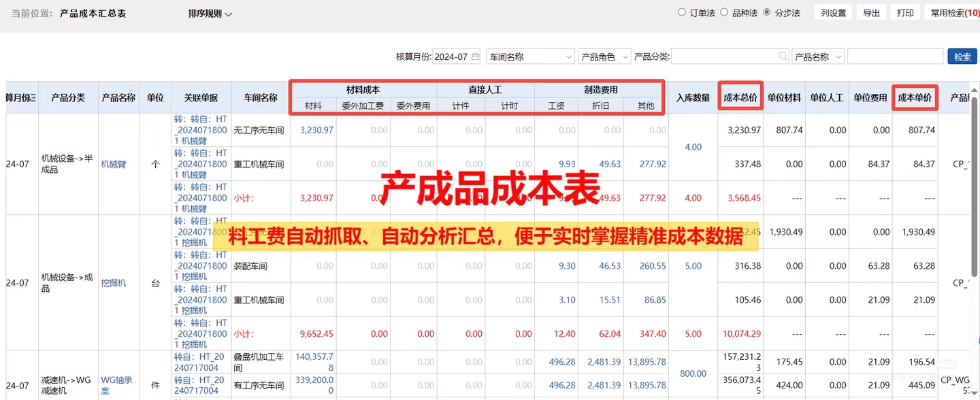Open the 产品名称 search-type dropdown

pos(818,57)
